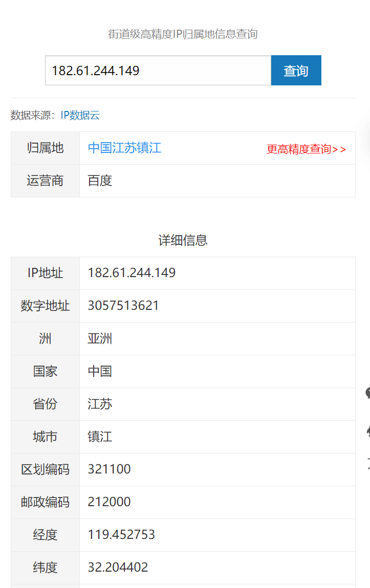Click the 查询 search button
Screen dimensions: 370x588
click(296, 71)
